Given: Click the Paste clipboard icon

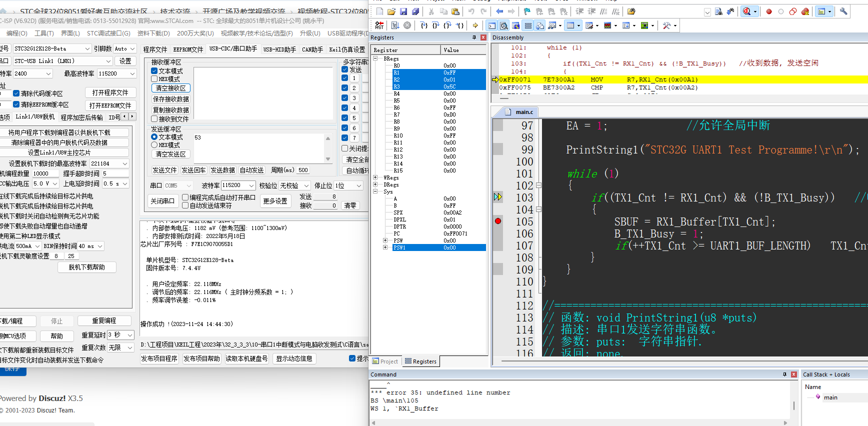Looking at the screenshot, I should (x=455, y=11).
